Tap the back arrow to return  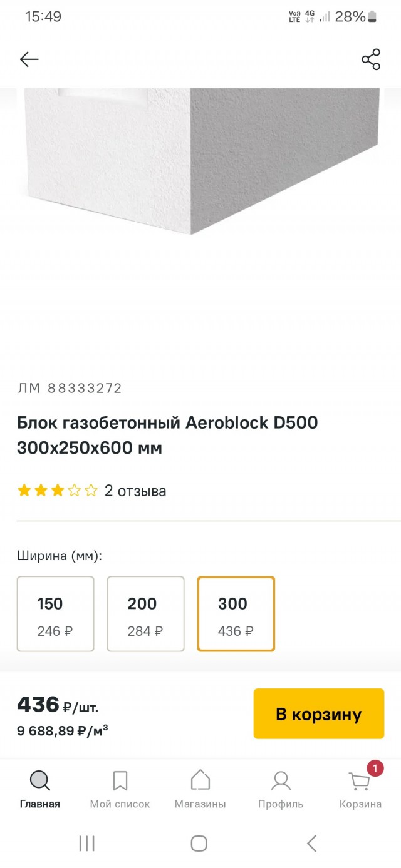[x=28, y=59]
